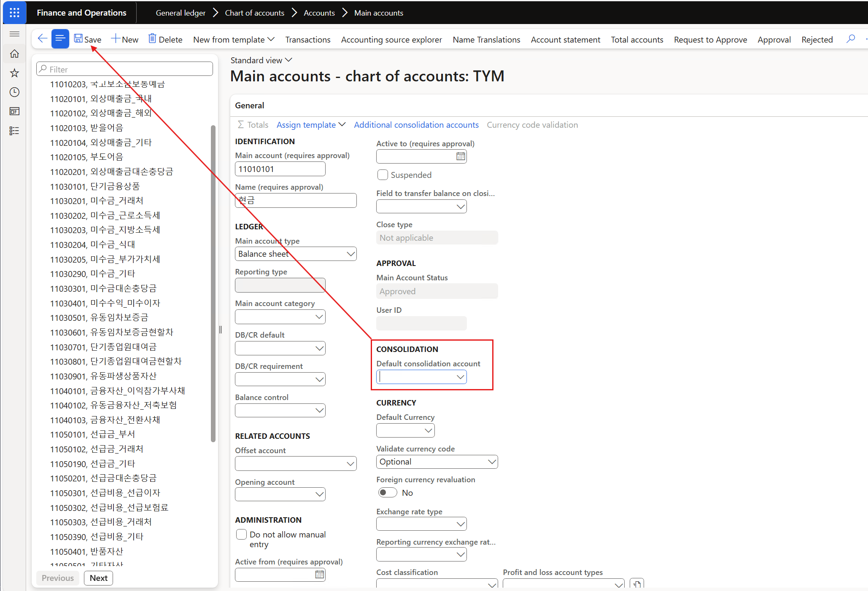Open the app launcher waffle icon

tap(14, 13)
